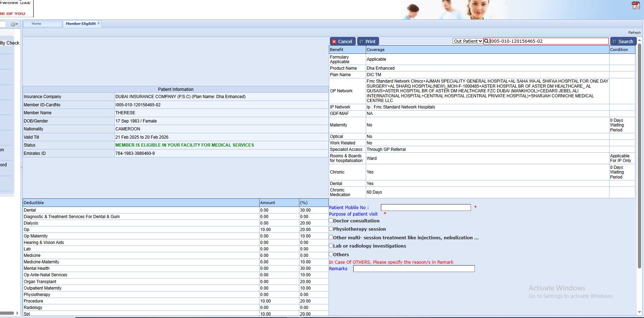The height and width of the screenshot is (318, 644).
Task: Enable the Physiotherapy session checkbox
Action: click(x=331, y=229)
